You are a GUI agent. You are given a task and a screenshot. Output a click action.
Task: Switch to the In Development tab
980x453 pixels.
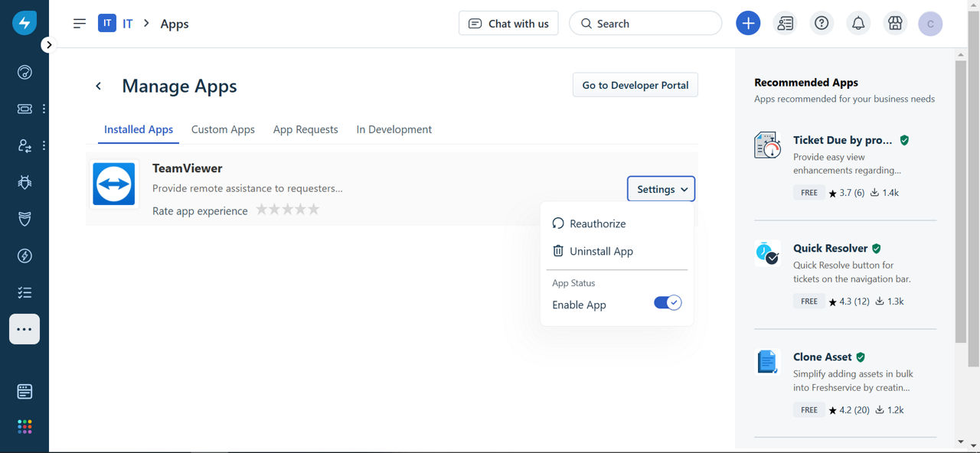point(394,129)
